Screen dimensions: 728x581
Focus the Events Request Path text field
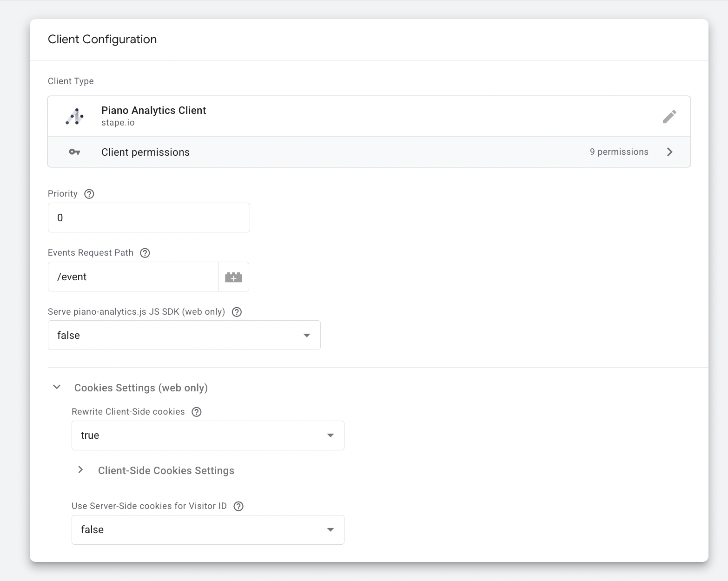[133, 277]
